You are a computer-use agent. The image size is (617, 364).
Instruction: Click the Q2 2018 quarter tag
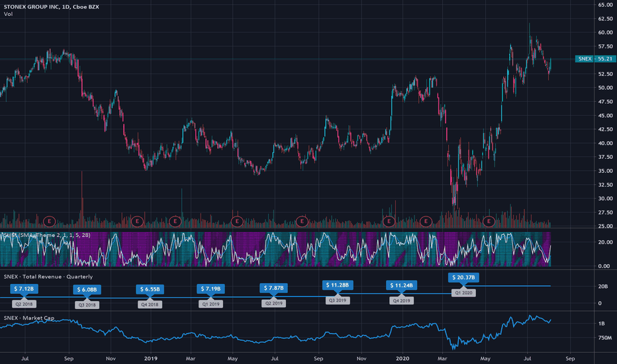(x=24, y=304)
